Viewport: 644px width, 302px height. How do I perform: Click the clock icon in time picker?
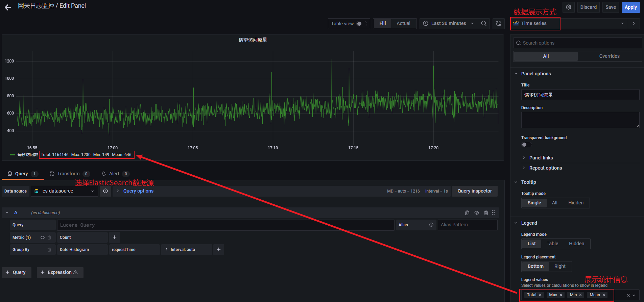[x=426, y=23]
